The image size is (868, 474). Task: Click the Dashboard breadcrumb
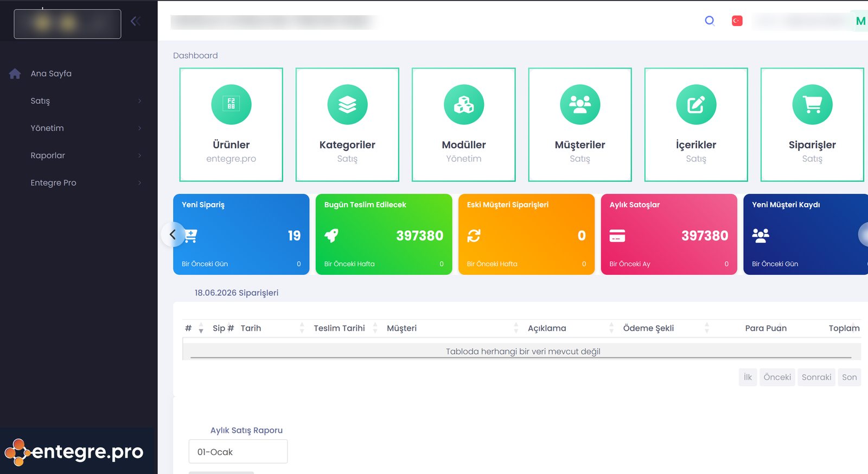(195, 55)
